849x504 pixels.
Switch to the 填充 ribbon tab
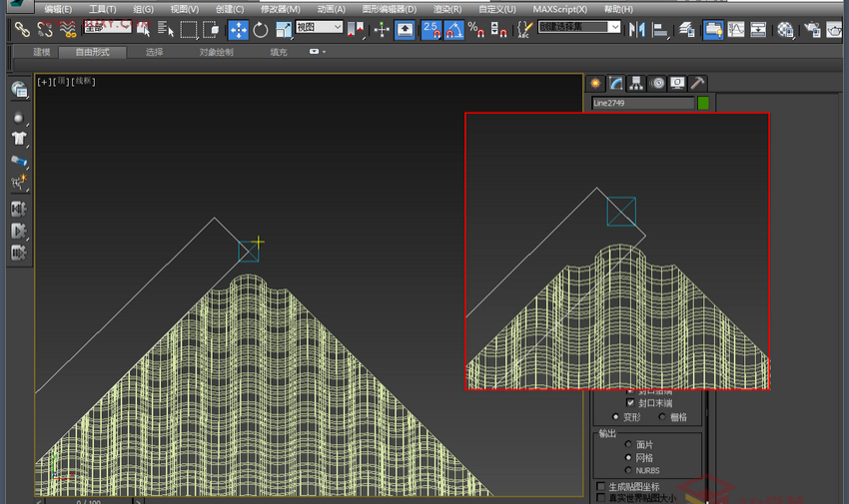(x=279, y=52)
